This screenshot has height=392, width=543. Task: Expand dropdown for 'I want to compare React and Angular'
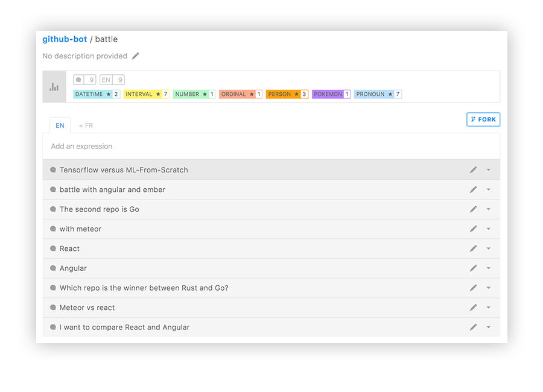(488, 327)
